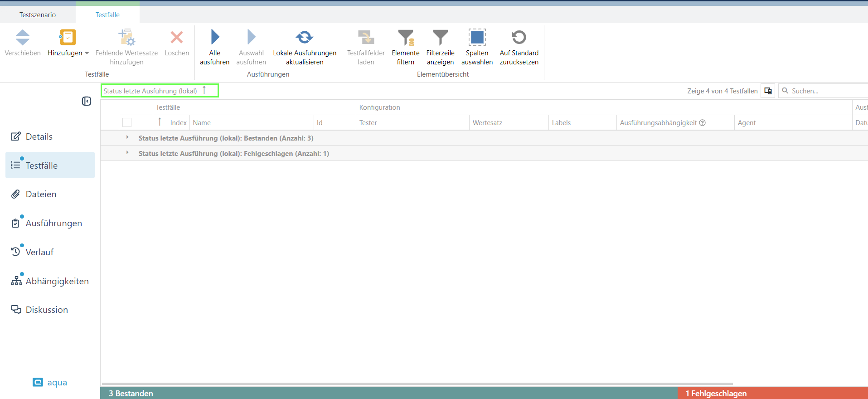The image size is (868, 399).
Task: Collapse the left sidebar panel
Action: tap(87, 101)
